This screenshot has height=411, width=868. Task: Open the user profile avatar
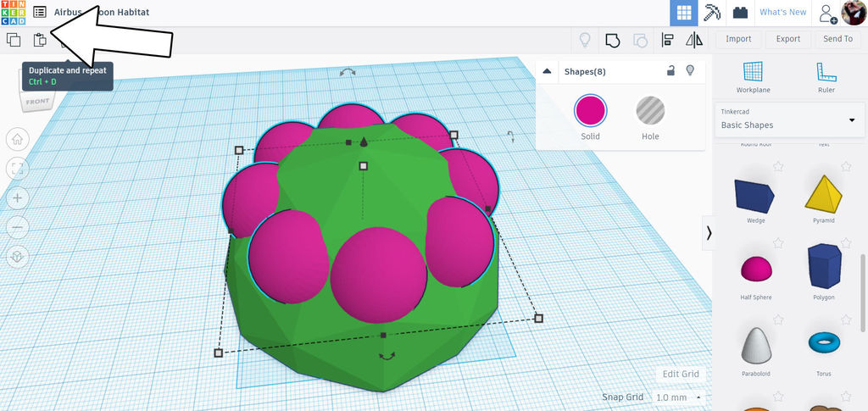(854, 13)
